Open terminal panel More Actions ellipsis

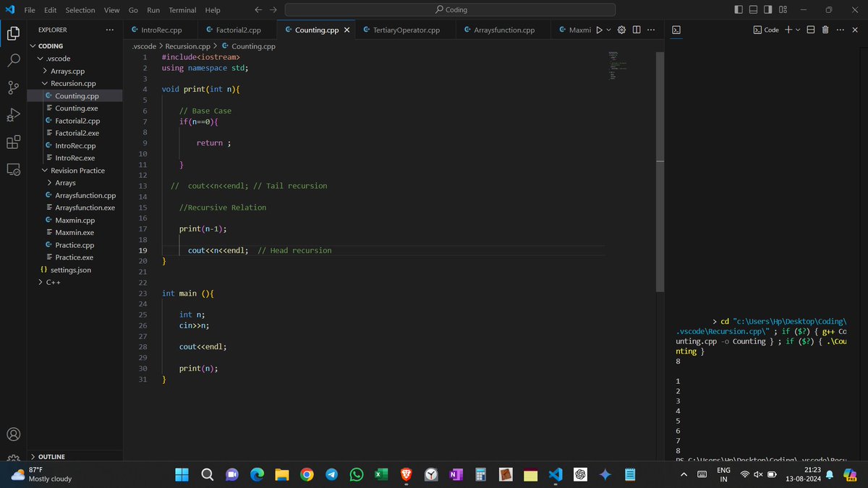click(x=840, y=30)
